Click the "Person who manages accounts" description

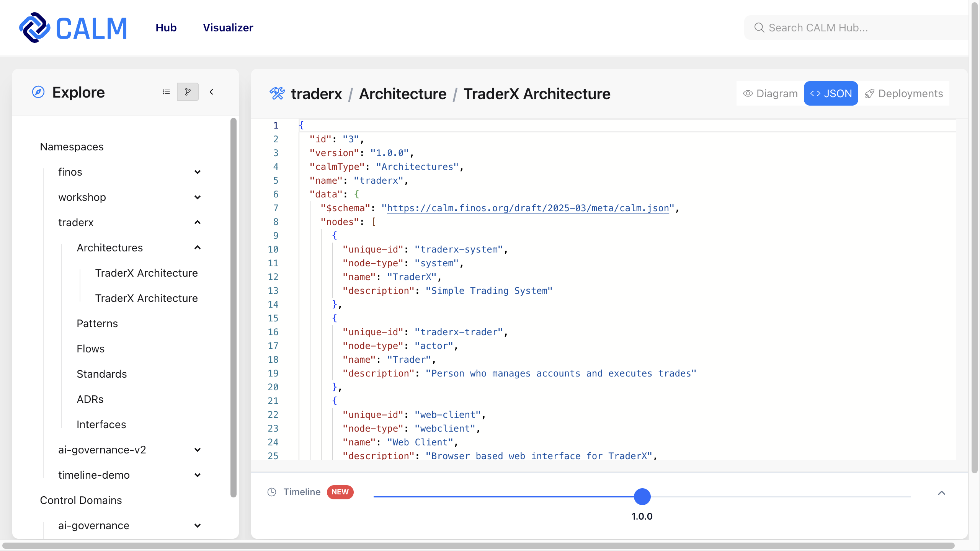click(561, 373)
